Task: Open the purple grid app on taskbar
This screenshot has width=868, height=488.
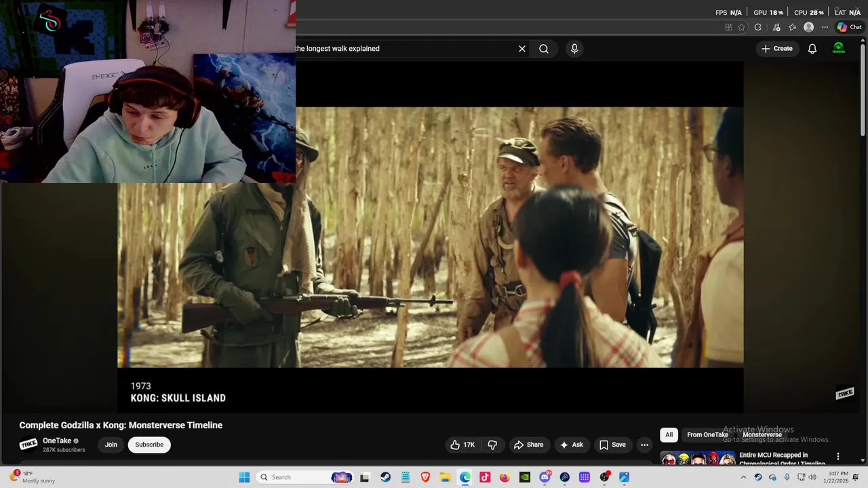Action: tap(585, 477)
